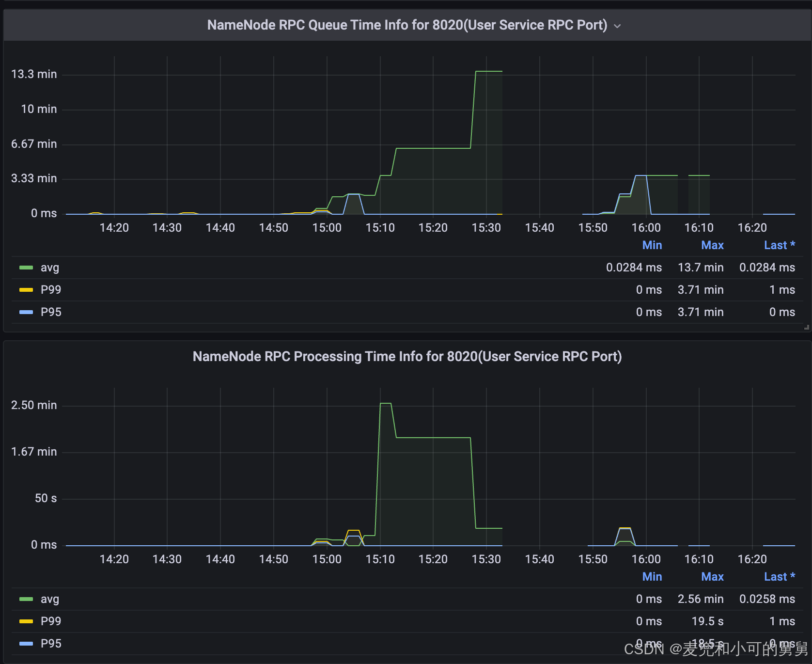Toggle P95 series in Queue Time legend
The width and height of the screenshot is (812, 664).
(x=51, y=312)
